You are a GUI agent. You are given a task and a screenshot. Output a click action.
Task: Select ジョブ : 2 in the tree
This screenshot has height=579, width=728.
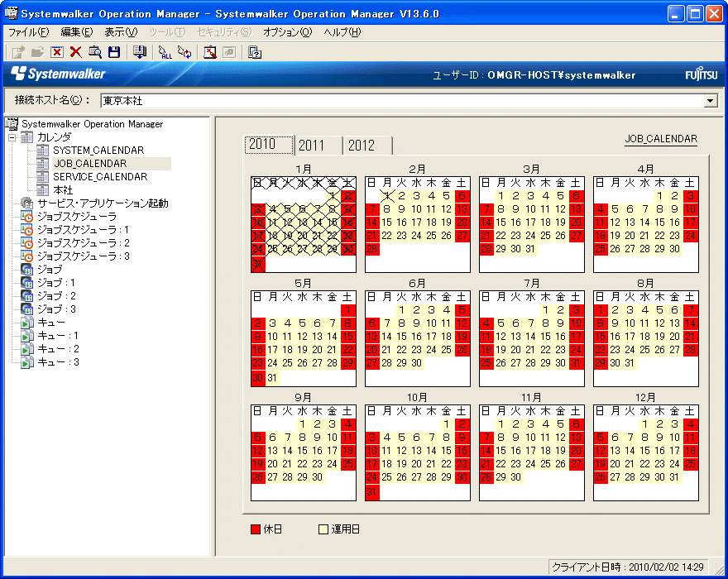click(x=56, y=296)
